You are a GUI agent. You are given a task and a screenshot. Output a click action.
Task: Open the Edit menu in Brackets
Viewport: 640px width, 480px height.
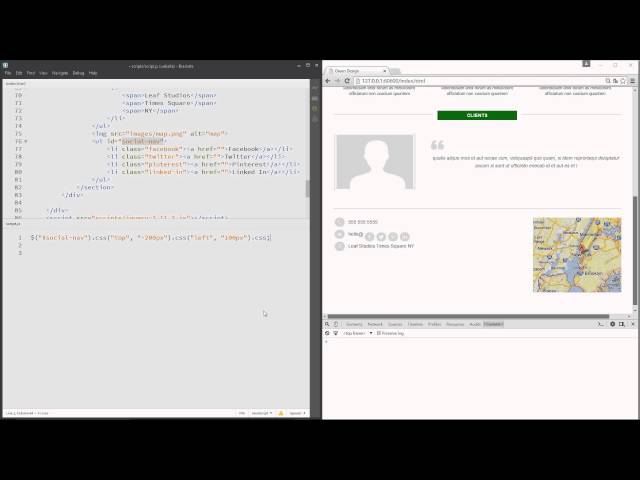tap(19, 73)
